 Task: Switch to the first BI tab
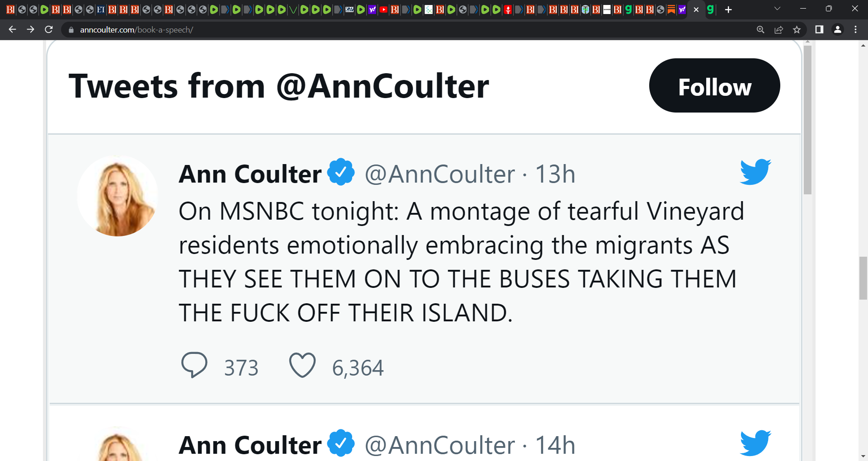(10, 9)
